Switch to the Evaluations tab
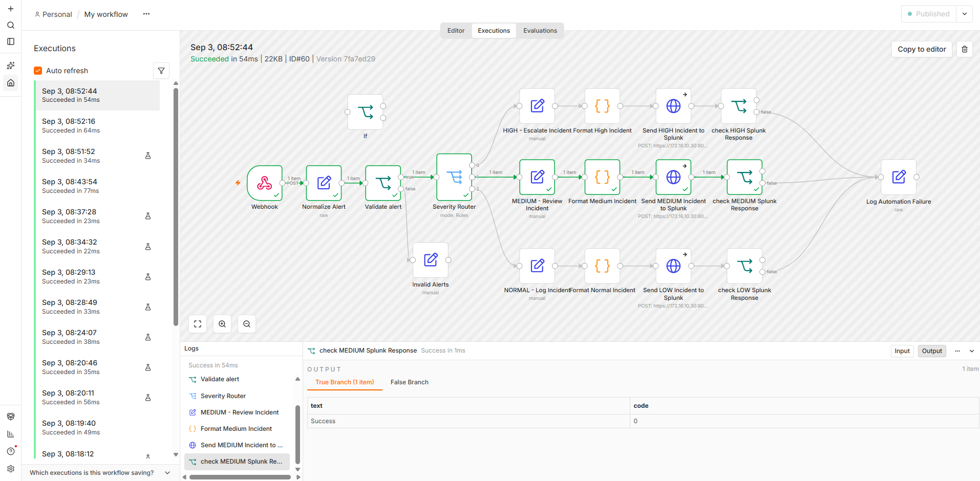The image size is (980, 481). click(540, 31)
